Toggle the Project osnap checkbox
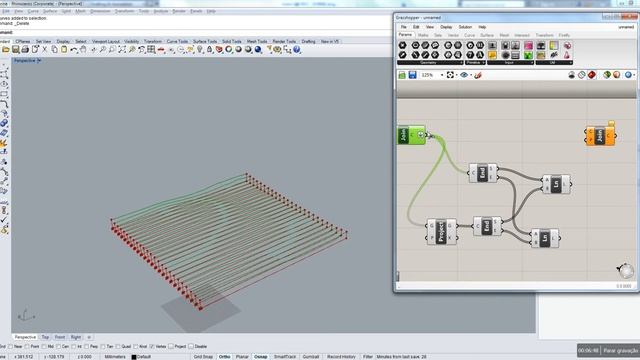This screenshot has height=360, width=640. [171, 347]
